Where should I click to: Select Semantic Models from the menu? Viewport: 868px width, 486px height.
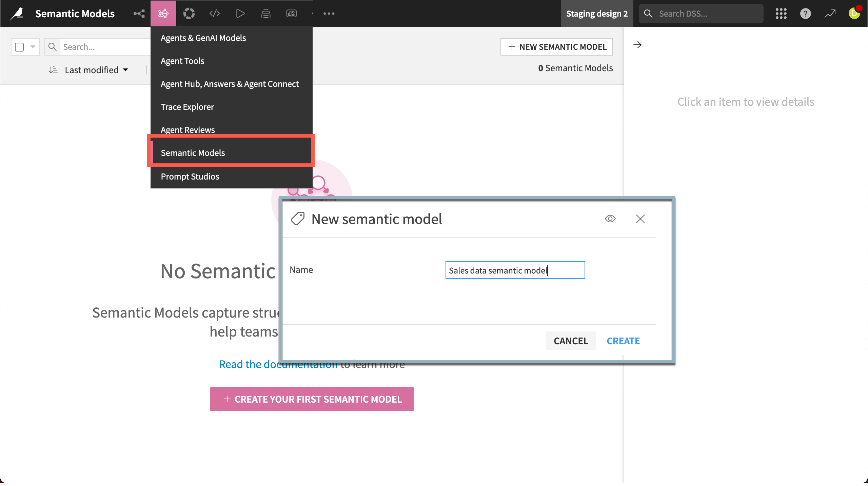193,153
